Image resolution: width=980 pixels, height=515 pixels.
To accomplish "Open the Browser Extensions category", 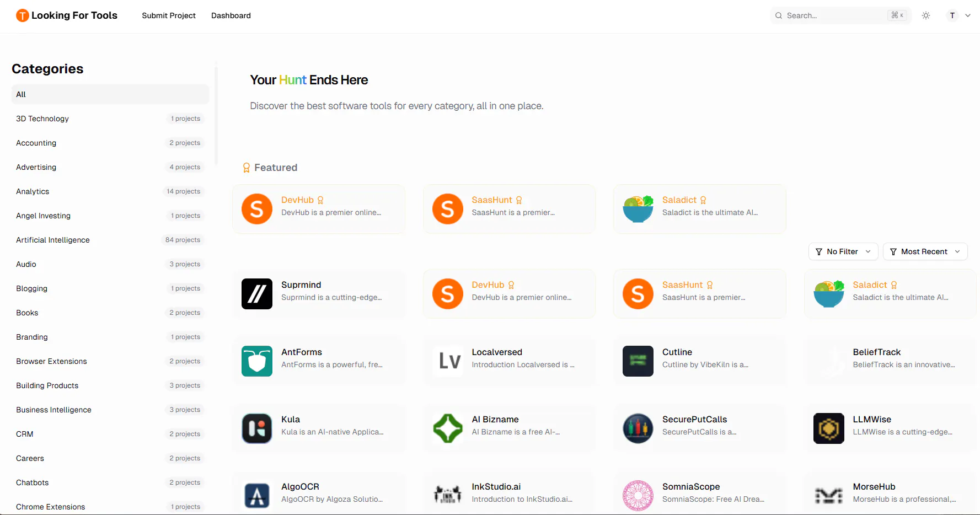I will (x=110, y=361).
